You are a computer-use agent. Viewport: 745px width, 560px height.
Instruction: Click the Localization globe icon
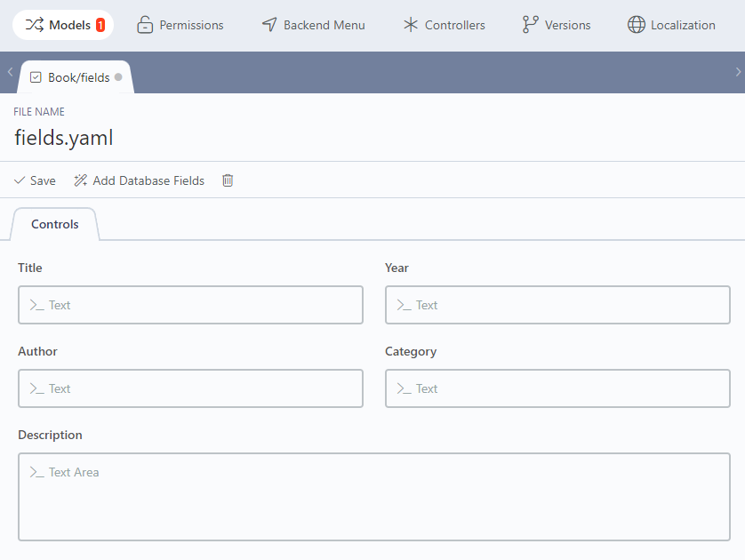(637, 25)
